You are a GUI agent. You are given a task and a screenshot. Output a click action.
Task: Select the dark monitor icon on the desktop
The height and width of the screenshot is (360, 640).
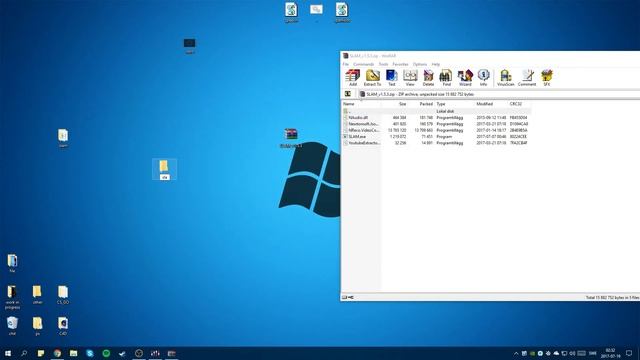pos(189,45)
